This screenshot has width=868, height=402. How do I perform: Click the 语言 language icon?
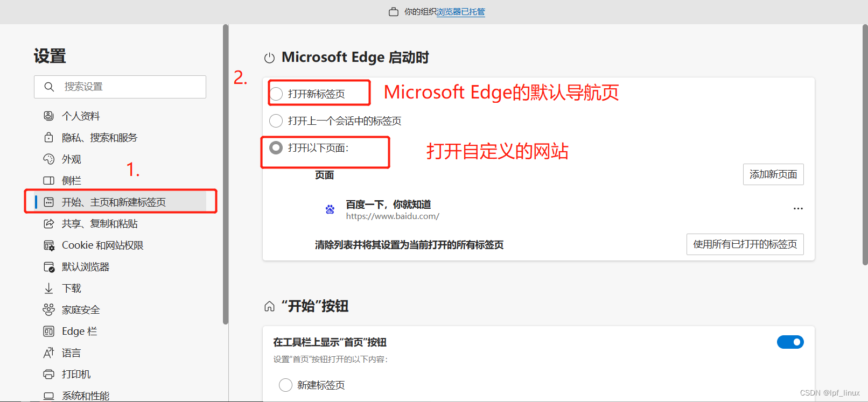48,352
